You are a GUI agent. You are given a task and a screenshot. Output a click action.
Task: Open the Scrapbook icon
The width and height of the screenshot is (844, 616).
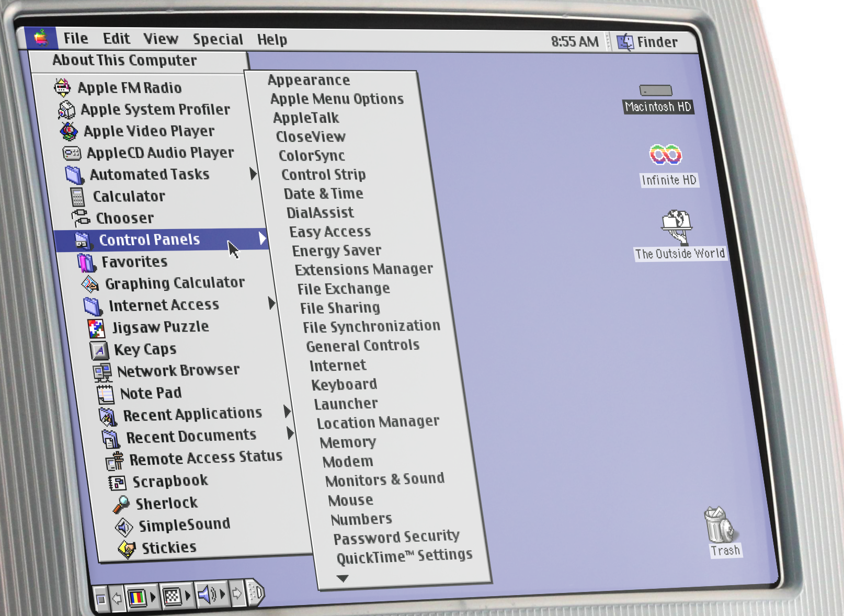[117, 483]
